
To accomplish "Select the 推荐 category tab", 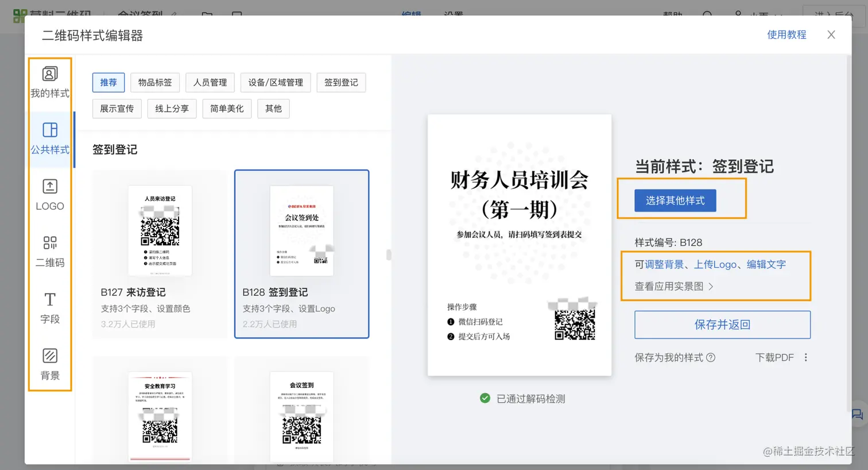I will click(x=108, y=83).
